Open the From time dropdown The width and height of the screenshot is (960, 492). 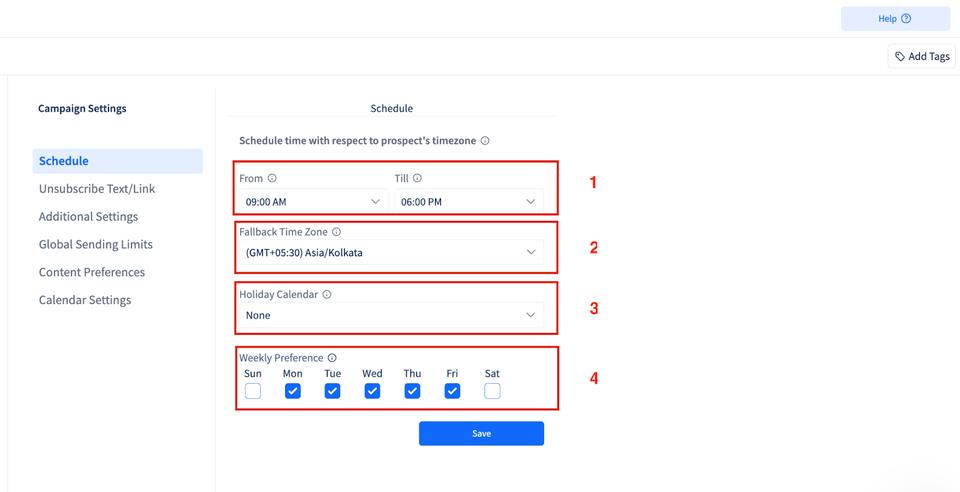coord(313,201)
